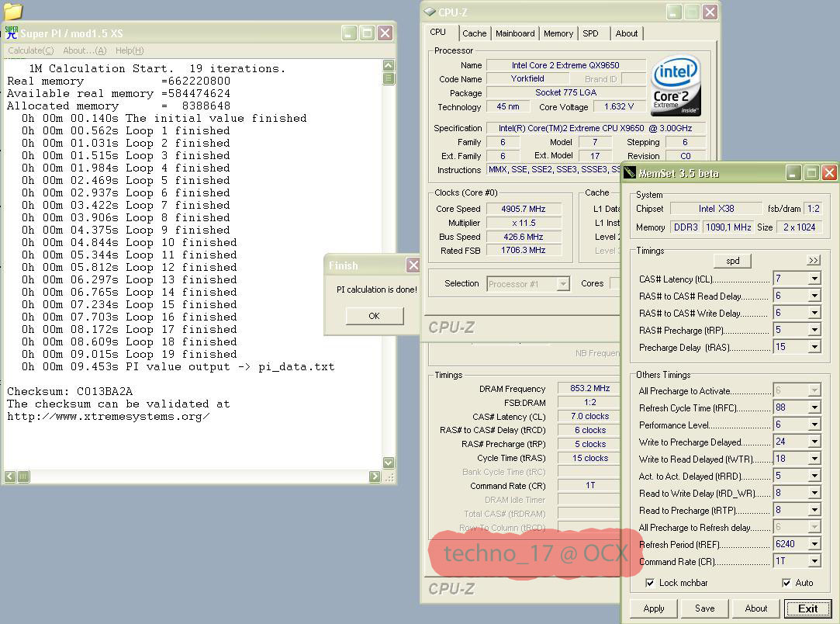The width and height of the screenshot is (840, 624).
Task: Open the About menu in Super PI
Action: click(x=85, y=50)
